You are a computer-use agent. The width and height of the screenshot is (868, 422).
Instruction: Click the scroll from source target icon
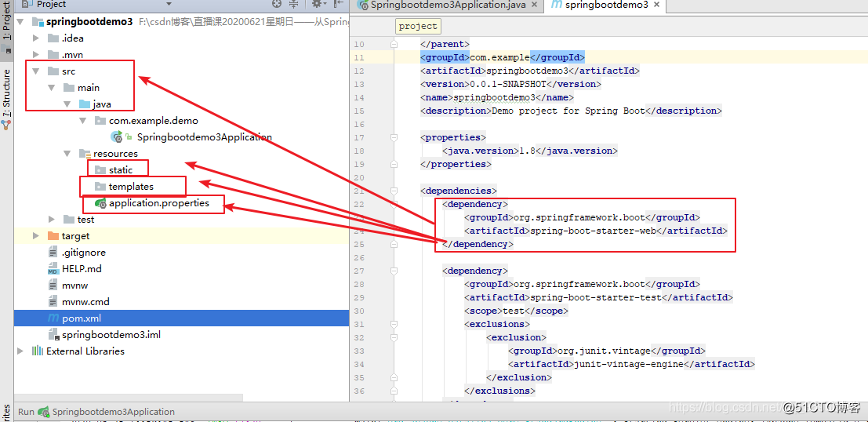point(278,5)
